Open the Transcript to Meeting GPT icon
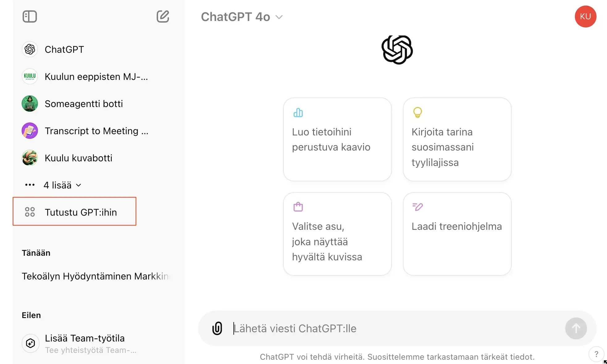Image resolution: width=607 pixels, height=364 pixels. click(x=30, y=130)
